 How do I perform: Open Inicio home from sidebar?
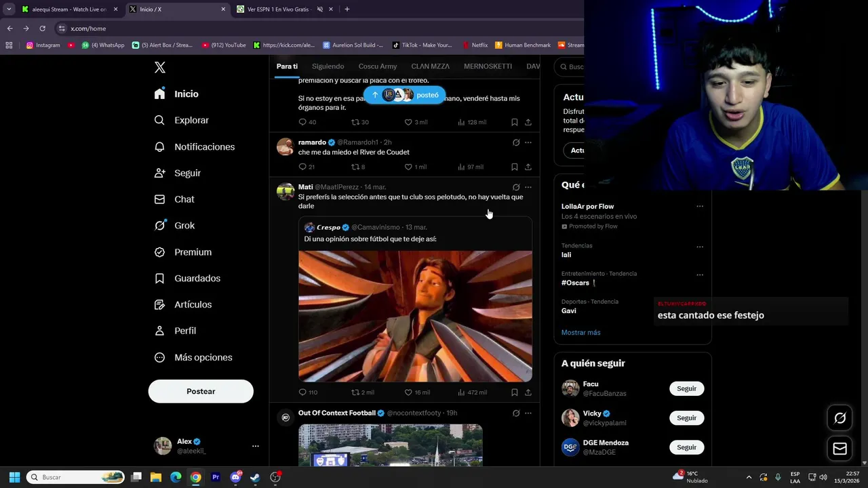point(176,94)
